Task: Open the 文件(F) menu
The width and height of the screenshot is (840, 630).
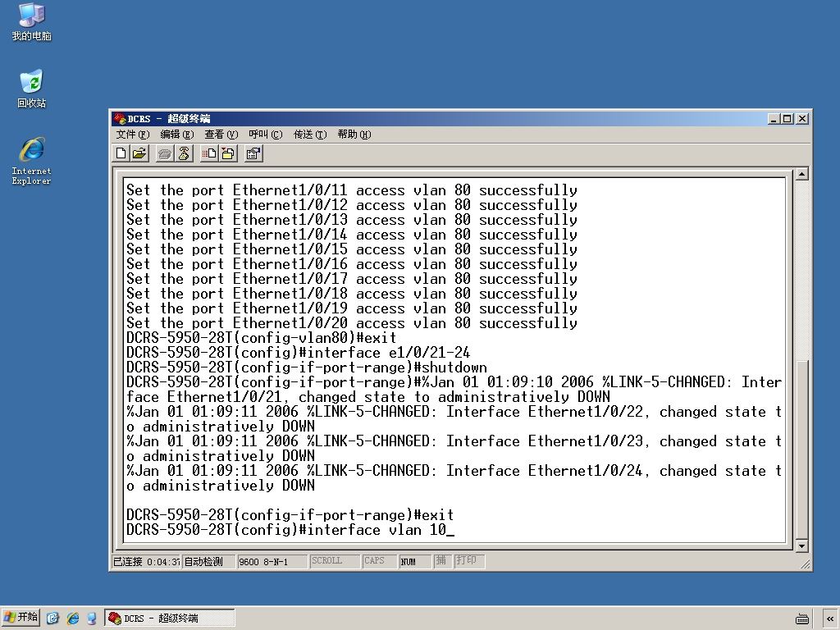Action: [133, 135]
